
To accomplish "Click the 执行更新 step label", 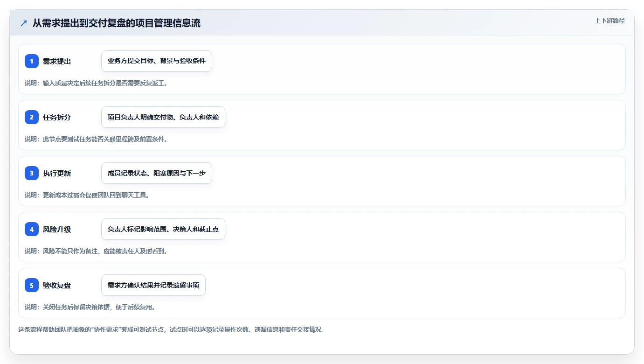I will 57,174.
